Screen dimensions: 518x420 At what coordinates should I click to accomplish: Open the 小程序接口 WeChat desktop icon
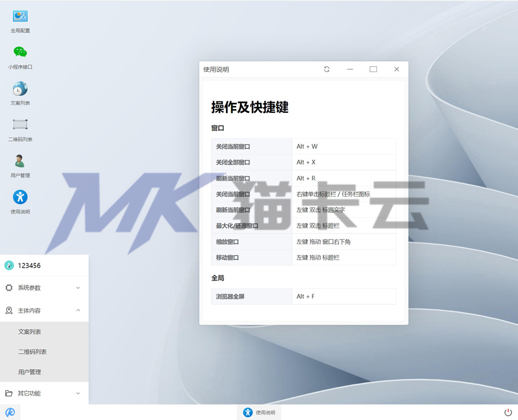pyautogui.click(x=20, y=58)
